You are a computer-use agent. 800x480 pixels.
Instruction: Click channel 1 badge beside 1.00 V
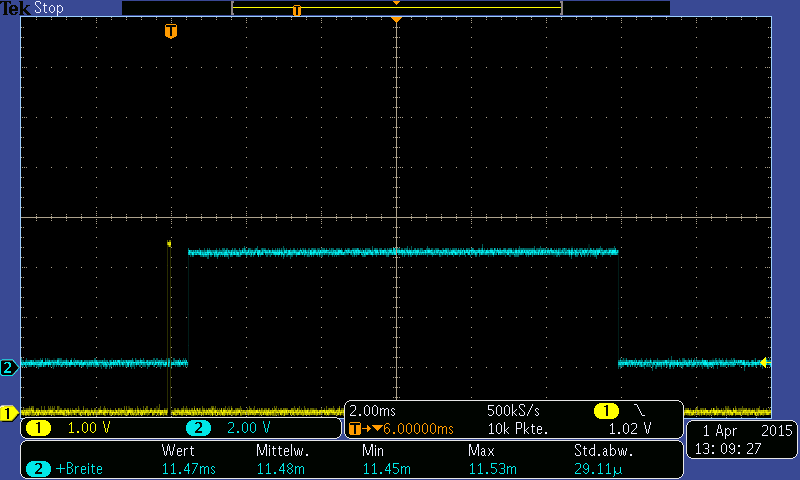[38, 428]
